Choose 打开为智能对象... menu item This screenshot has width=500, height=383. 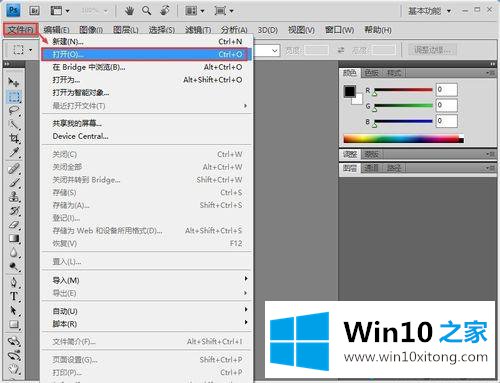click(x=146, y=92)
